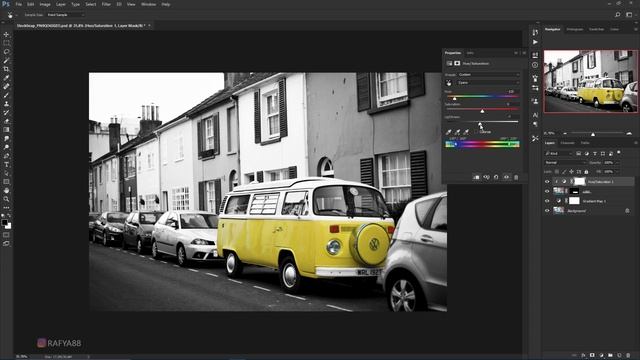This screenshot has height=360, width=640.
Task: Click the Navigator zoom slider handle
Action: pos(593,134)
